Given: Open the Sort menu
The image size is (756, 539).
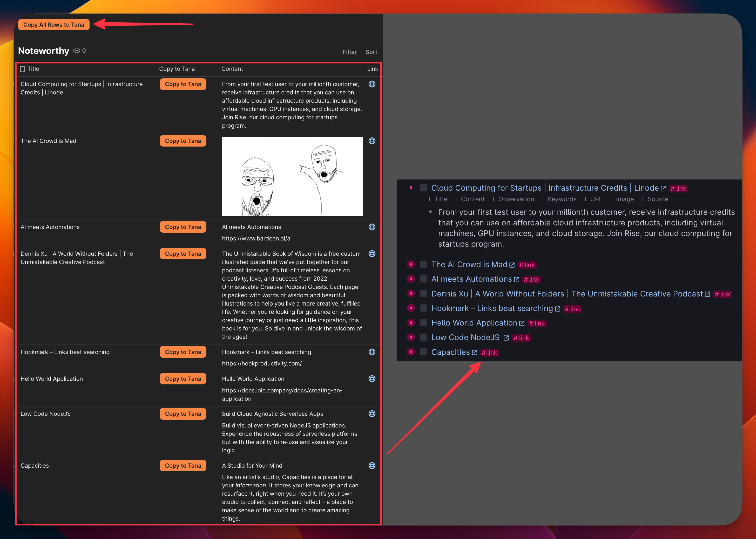Looking at the screenshot, I should pos(371,52).
